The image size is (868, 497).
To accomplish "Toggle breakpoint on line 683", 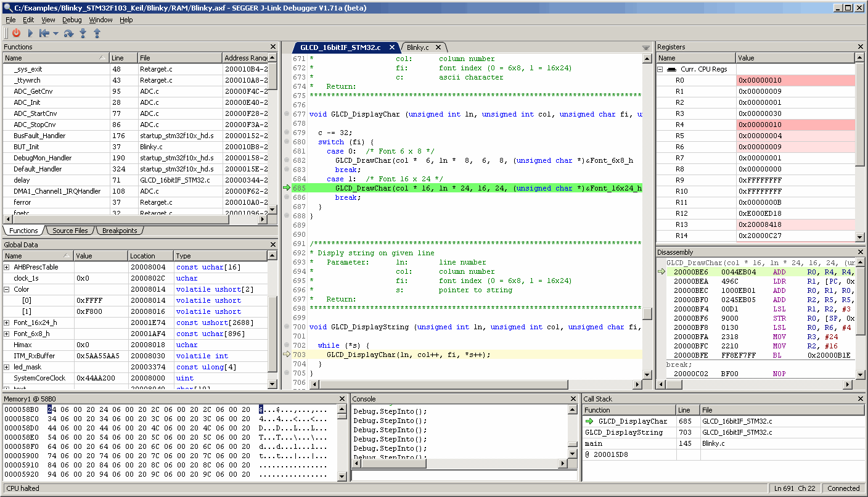I will click(x=287, y=170).
